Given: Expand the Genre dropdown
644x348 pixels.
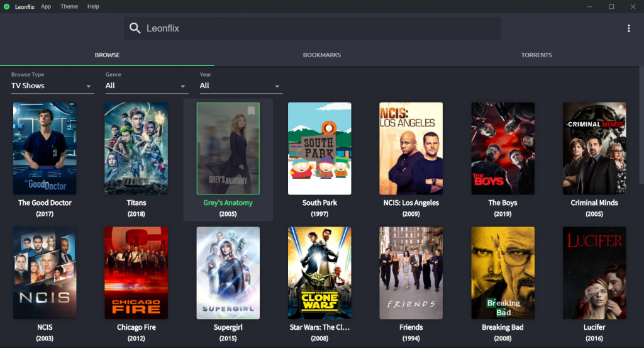Looking at the screenshot, I should [x=147, y=86].
